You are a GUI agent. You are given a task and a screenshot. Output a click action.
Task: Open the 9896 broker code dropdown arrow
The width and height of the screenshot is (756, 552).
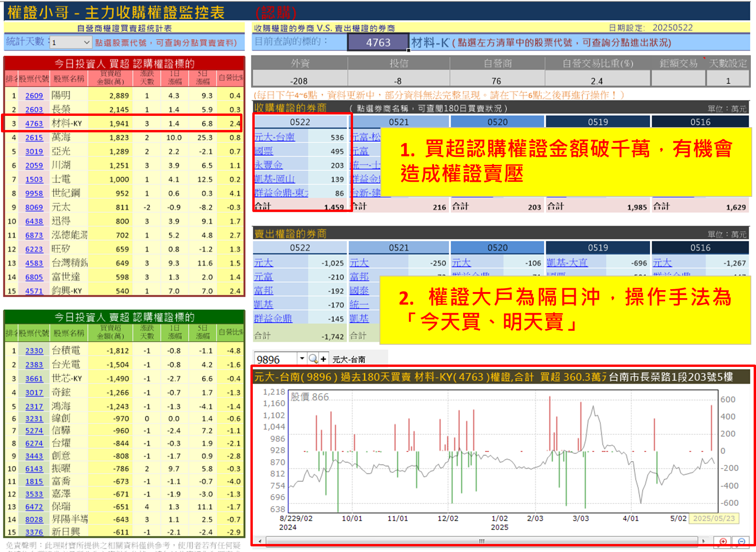pos(302,359)
